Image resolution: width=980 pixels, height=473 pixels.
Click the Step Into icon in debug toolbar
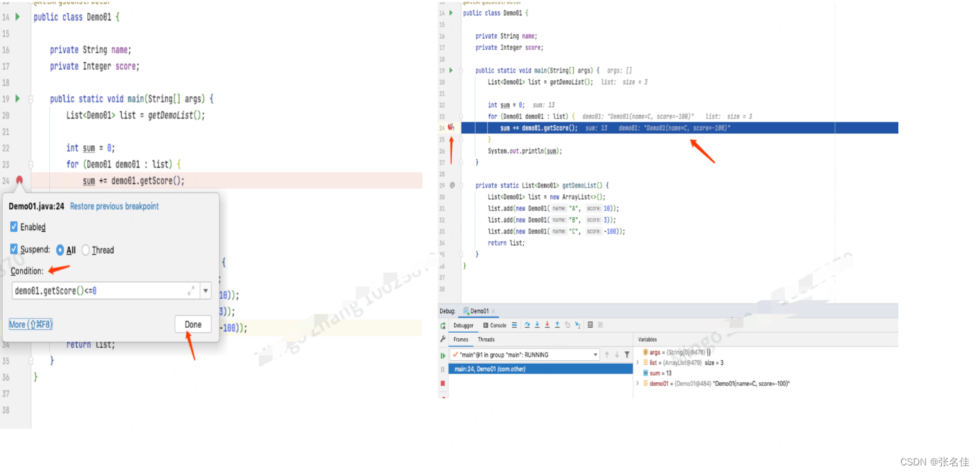click(x=537, y=325)
